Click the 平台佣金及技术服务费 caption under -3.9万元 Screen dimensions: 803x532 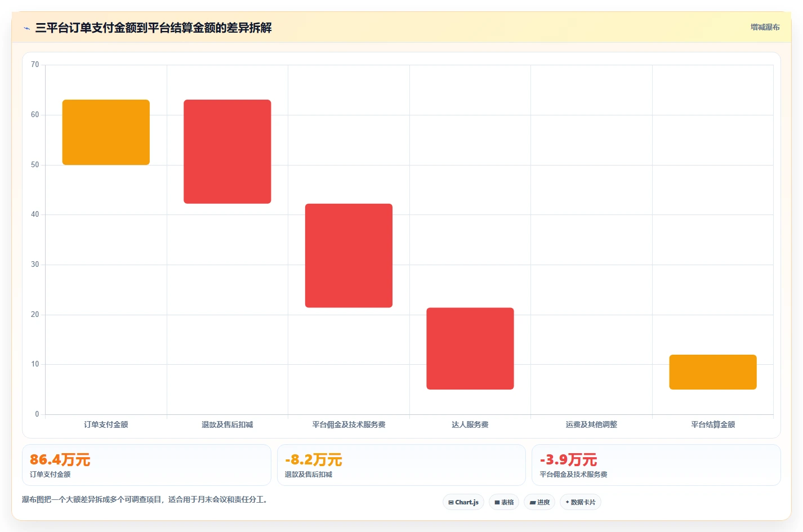pos(573,475)
